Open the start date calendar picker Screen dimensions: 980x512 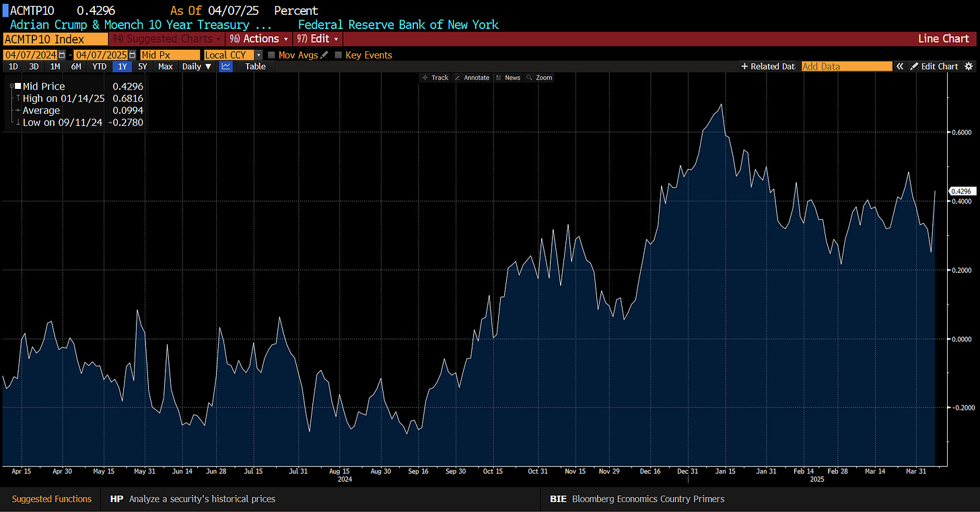click(63, 55)
